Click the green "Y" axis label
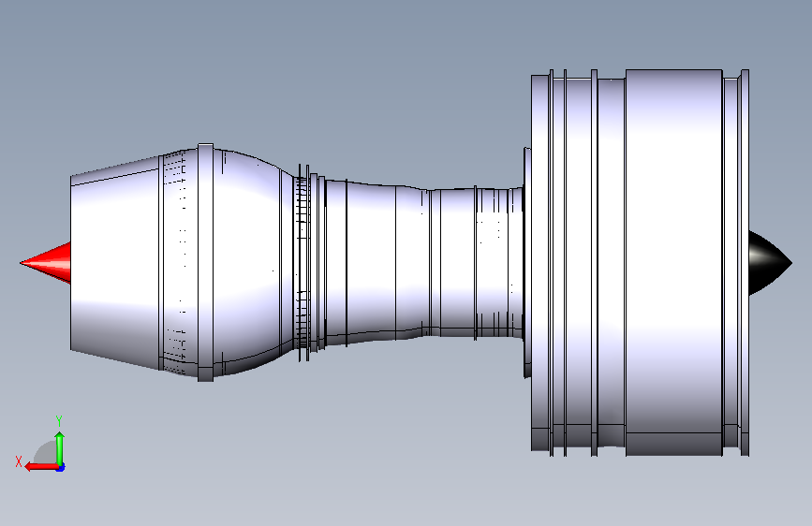 pyautogui.click(x=59, y=421)
